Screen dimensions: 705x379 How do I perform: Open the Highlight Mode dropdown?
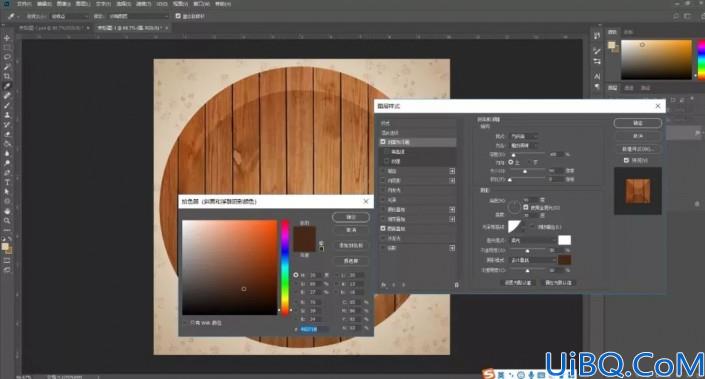[x=533, y=241]
